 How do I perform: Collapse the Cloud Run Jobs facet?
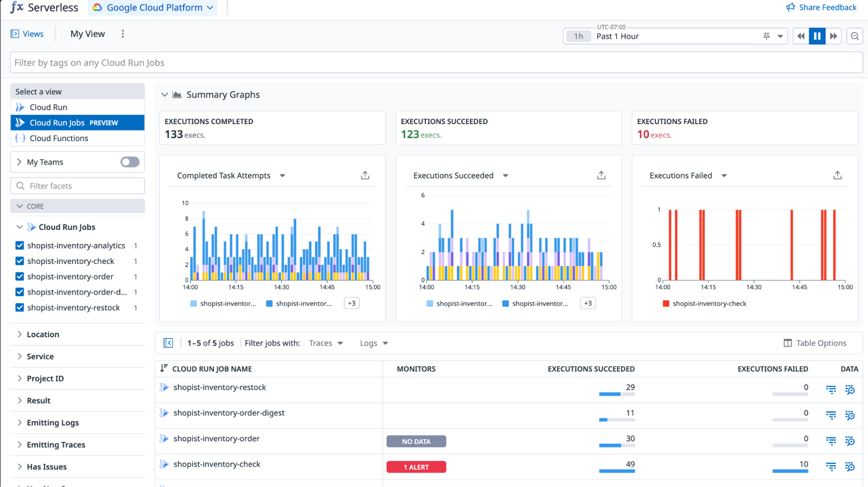click(20, 227)
